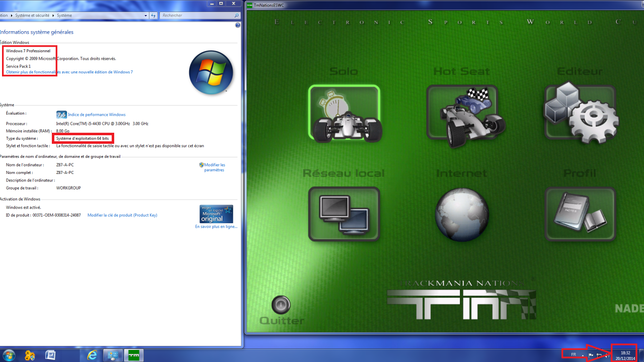Click Windows est activé text
The width and height of the screenshot is (644, 362).
[24, 207]
